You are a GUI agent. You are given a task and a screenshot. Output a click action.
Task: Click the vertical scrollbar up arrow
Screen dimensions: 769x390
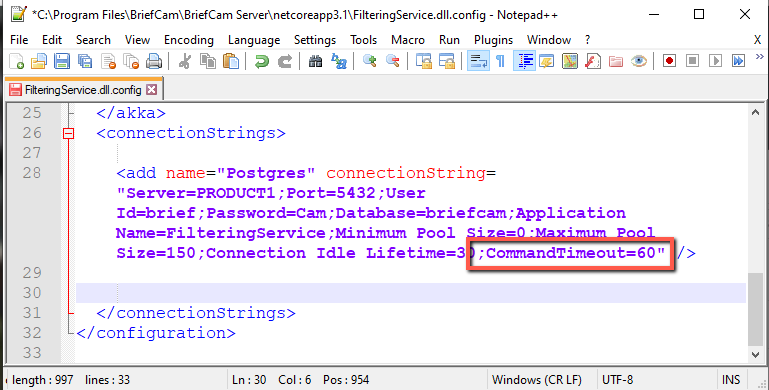click(755, 112)
